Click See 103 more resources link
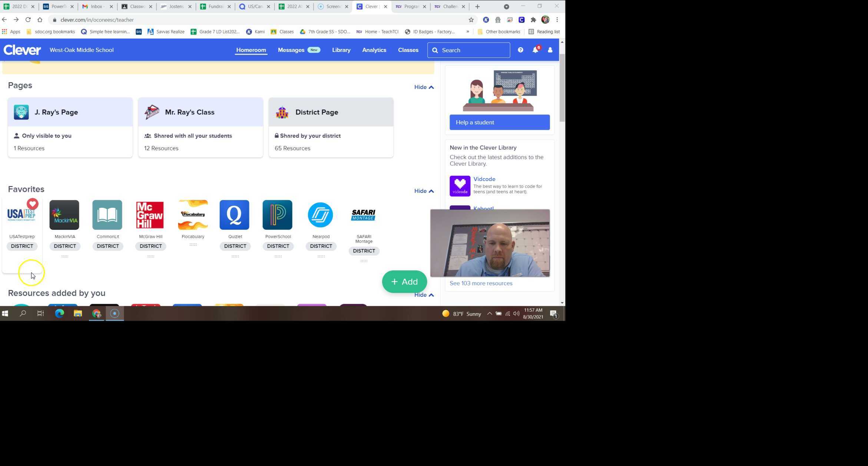 point(481,283)
